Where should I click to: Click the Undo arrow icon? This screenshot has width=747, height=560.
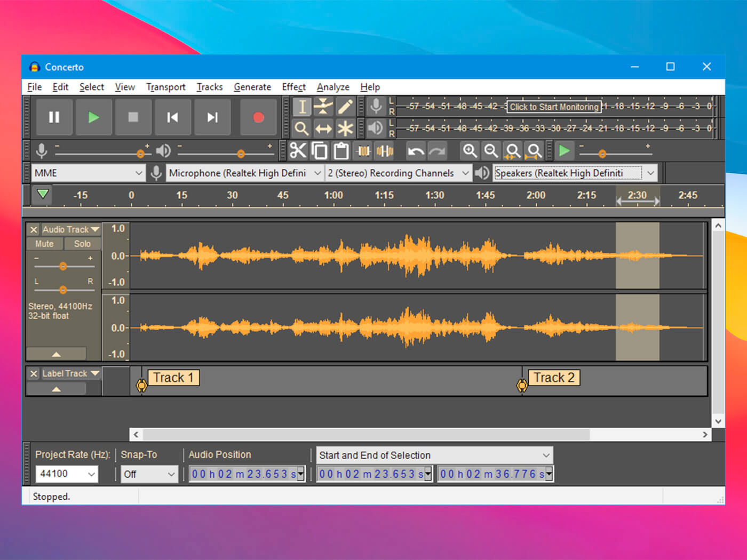[415, 151]
